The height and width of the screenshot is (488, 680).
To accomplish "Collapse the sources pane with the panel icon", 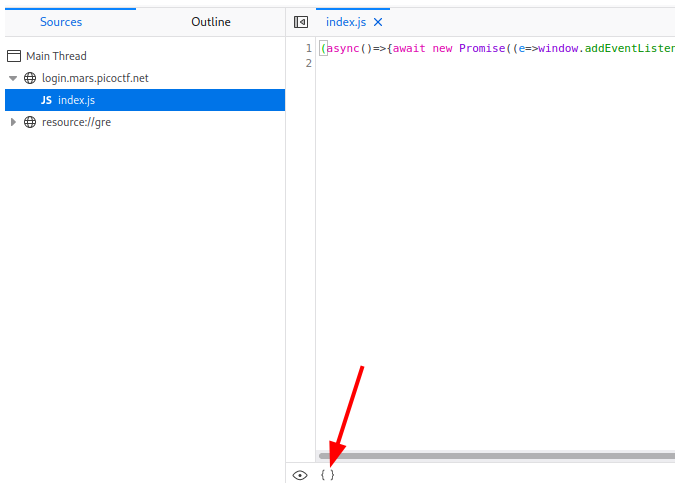I will (301, 22).
